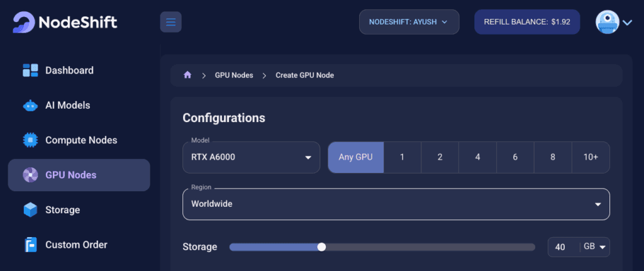Click the home icon in breadcrumb

tap(187, 75)
